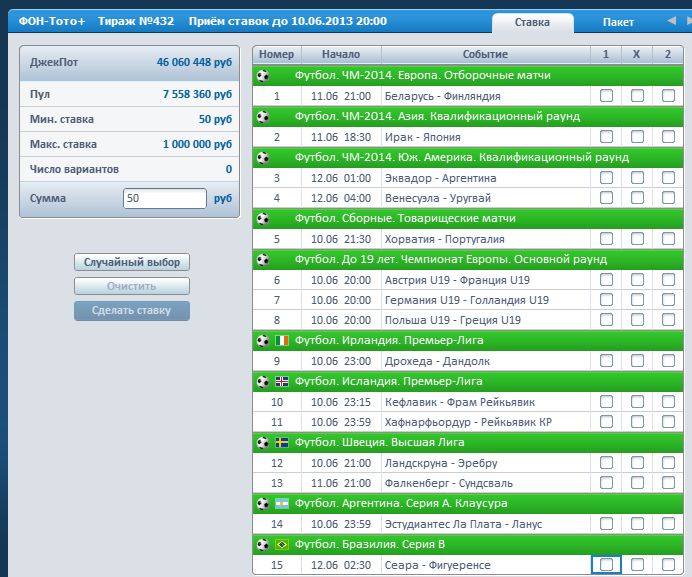The image size is (692, 577).
Task: Check home win 1 for Фалкенберг - Сундсваль
Action: 606,483
